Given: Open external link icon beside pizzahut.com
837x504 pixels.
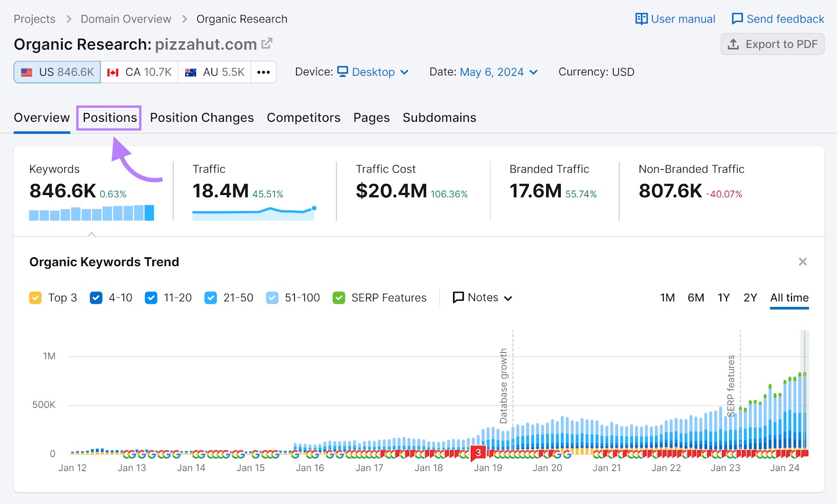Looking at the screenshot, I should pyautogui.click(x=267, y=43).
